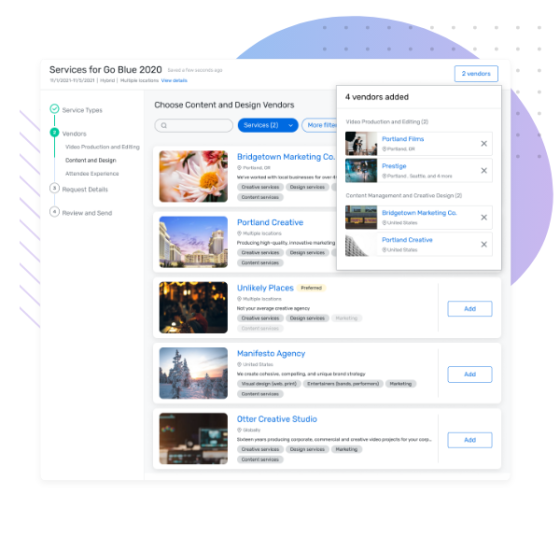
Task: Open Otter Creative Studio vendor title
Action: point(277,419)
